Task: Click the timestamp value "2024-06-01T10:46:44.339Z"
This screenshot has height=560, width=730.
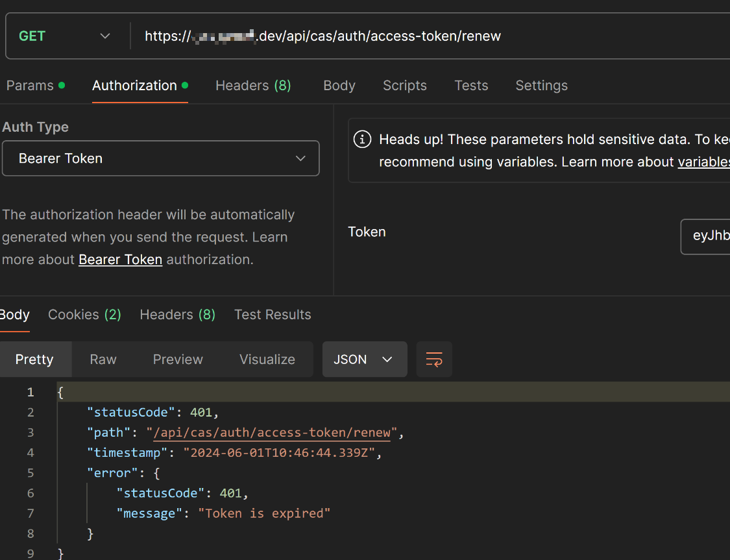Action: point(279,452)
